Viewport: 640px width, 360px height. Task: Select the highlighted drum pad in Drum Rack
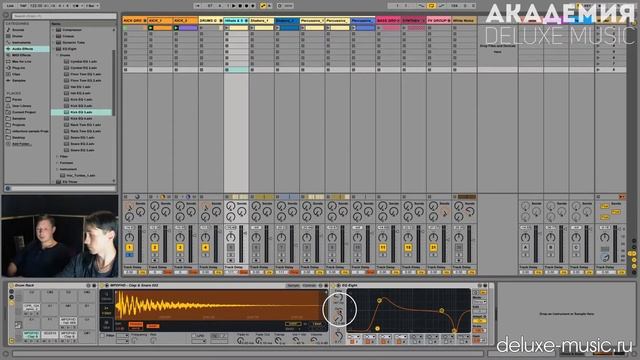(31, 334)
